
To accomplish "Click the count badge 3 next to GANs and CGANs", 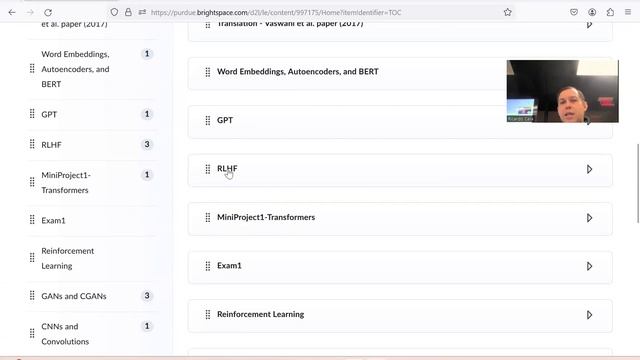I will coord(147,296).
